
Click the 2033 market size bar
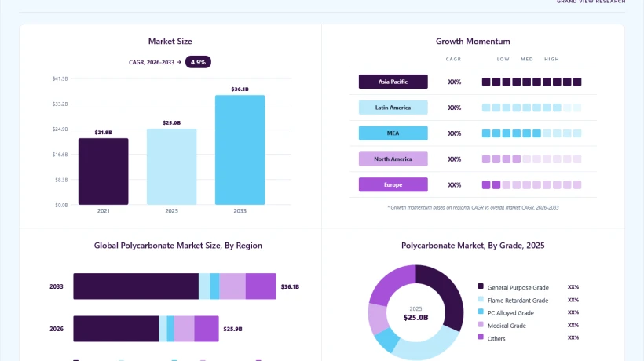pyautogui.click(x=240, y=150)
